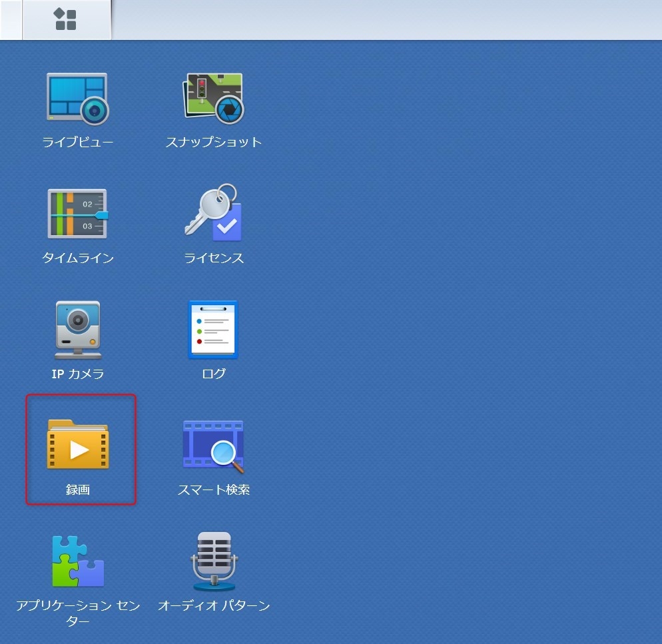662x644 pixels.
Task: Select the ライセンス text label
Action: pyautogui.click(x=213, y=258)
